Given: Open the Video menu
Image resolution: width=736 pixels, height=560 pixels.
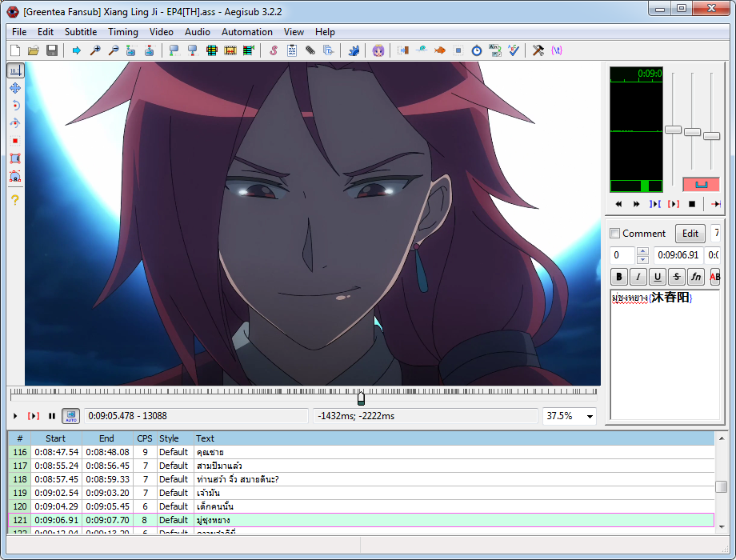Looking at the screenshot, I should click(x=161, y=32).
